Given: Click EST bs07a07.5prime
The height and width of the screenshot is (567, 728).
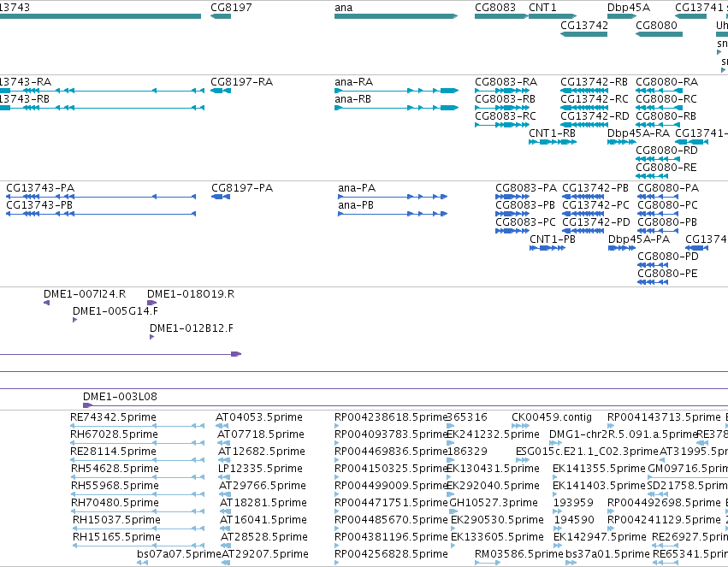Looking at the screenshot, I should pyautogui.click(x=142, y=563).
